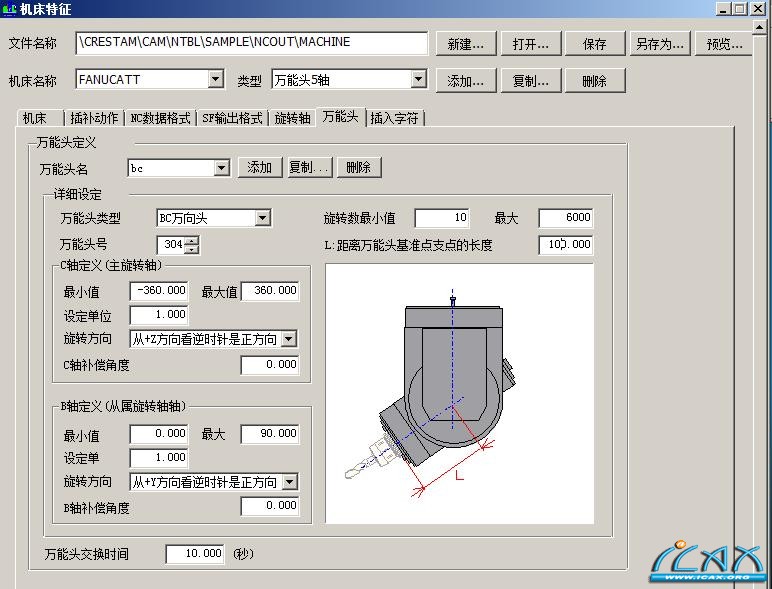Click the 机床特征 title bar app icon
The height and width of the screenshot is (589, 772).
coord(9,9)
